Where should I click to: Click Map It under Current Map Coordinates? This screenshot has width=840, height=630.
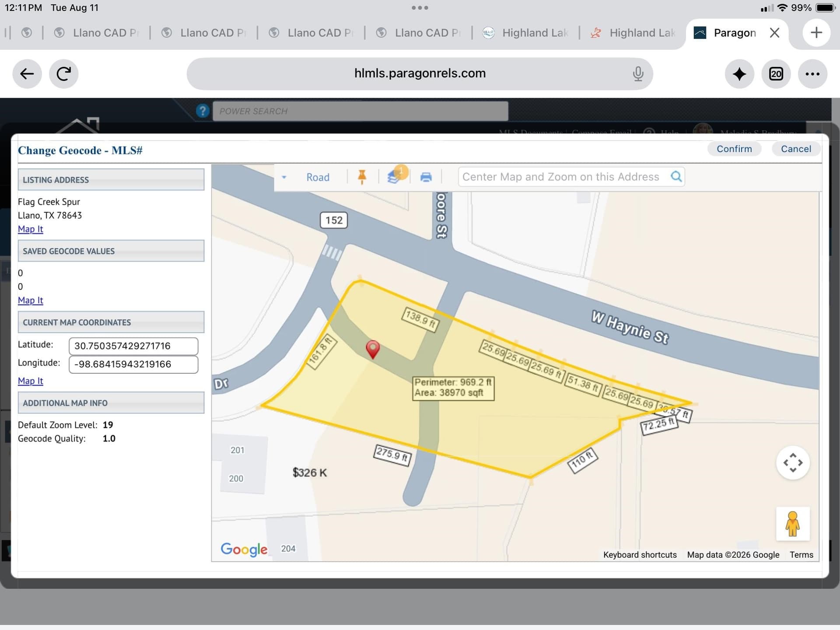tap(31, 381)
